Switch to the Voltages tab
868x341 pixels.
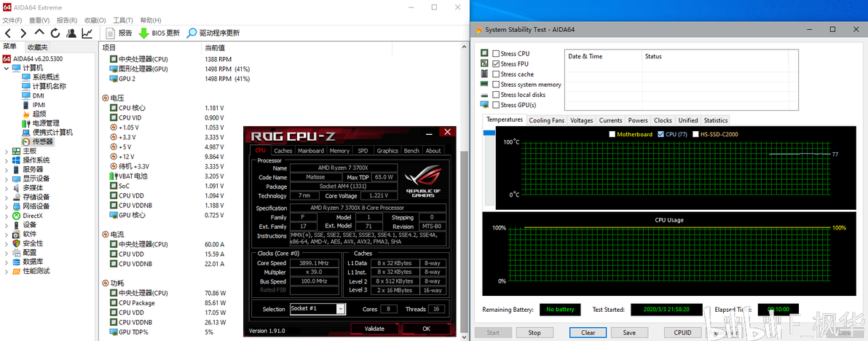coord(581,120)
